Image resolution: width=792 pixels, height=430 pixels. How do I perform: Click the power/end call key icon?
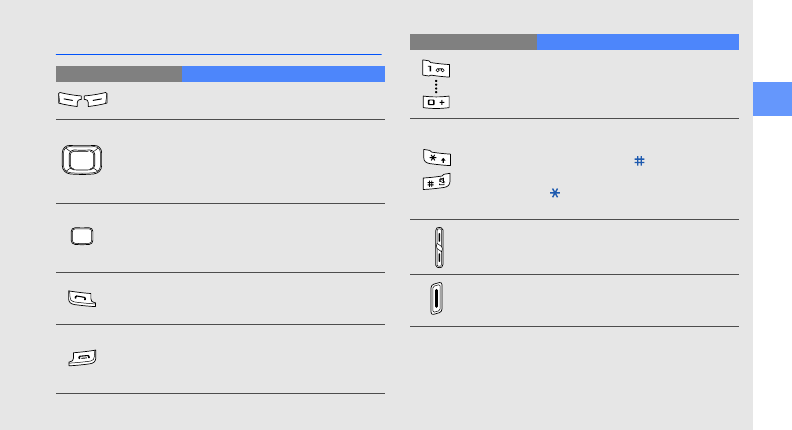(x=82, y=357)
